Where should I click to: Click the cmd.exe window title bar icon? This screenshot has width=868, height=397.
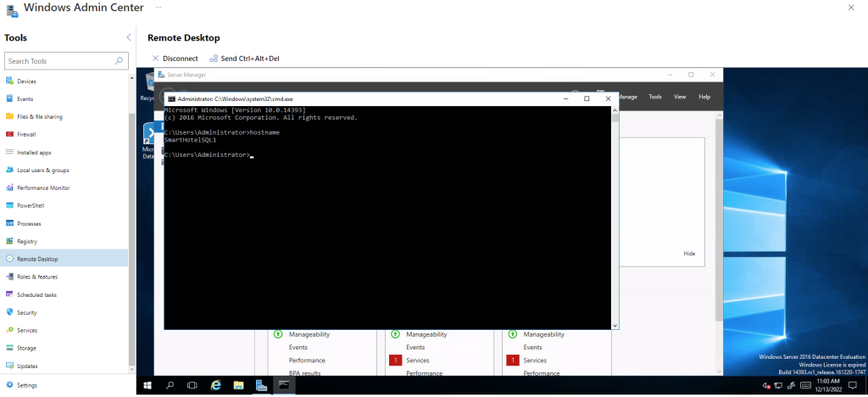pyautogui.click(x=171, y=98)
